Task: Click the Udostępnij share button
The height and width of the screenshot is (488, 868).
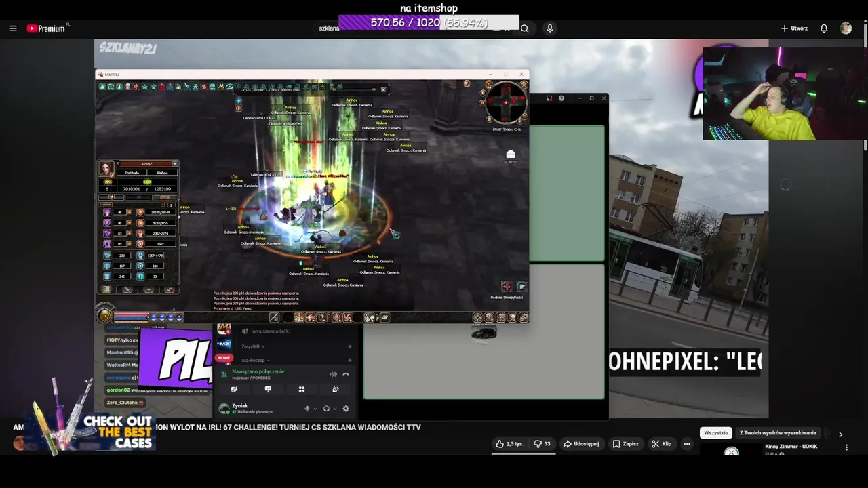Action: coord(581,444)
